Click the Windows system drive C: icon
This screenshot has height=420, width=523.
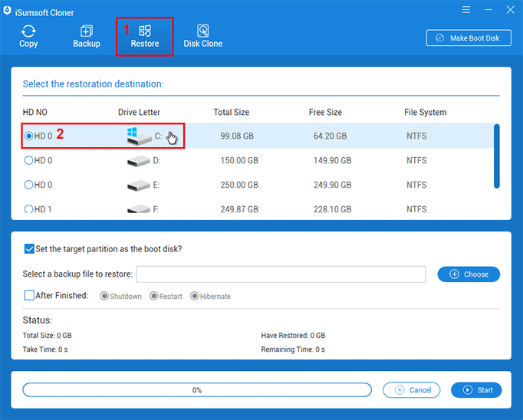pos(139,136)
